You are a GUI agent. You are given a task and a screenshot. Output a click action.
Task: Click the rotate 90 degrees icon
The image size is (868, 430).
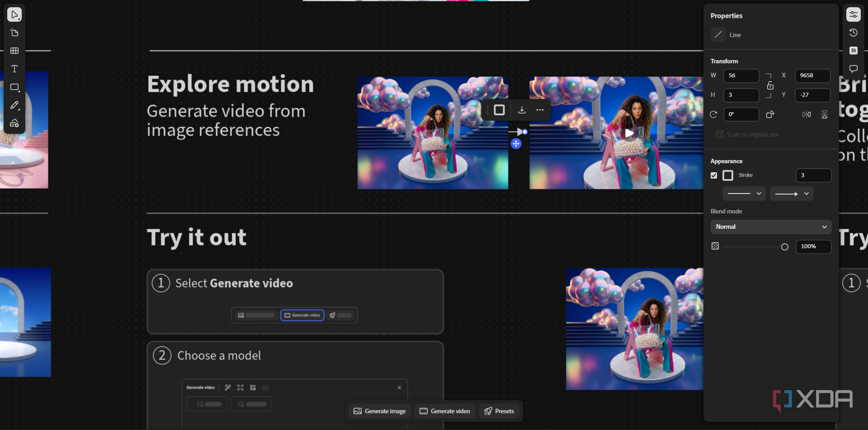tap(770, 114)
